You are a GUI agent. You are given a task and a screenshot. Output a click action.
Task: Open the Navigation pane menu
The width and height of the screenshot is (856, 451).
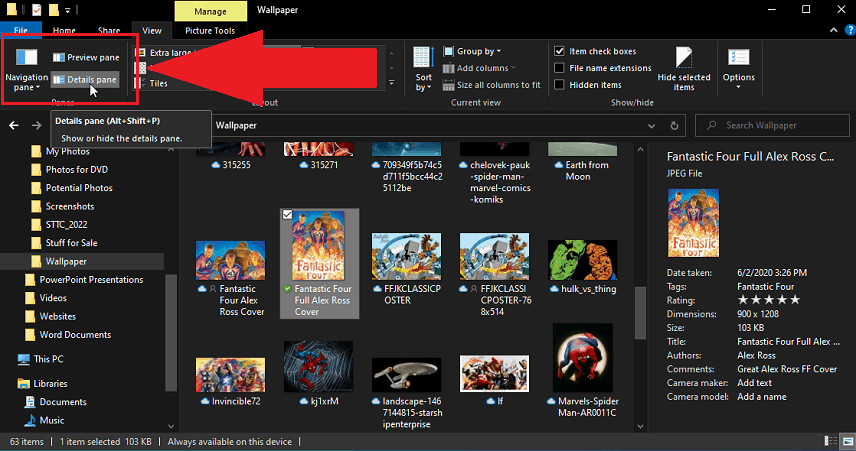pos(26,70)
